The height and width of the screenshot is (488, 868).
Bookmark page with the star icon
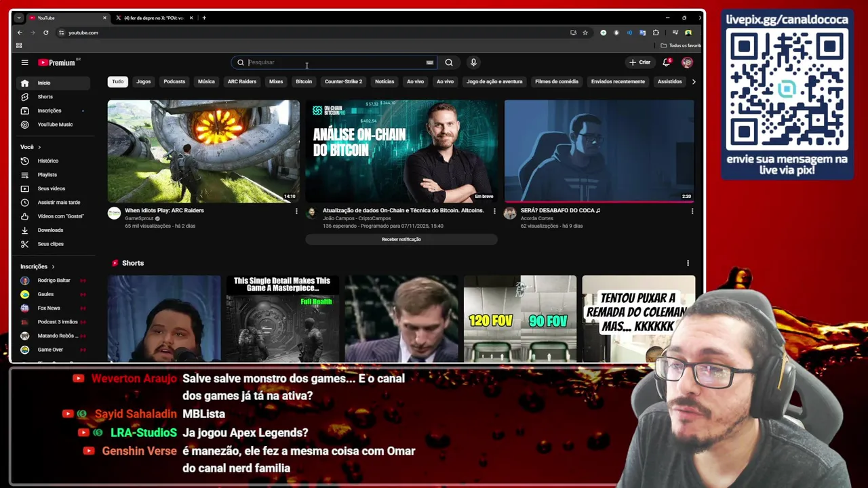click(x=585, y=33)
